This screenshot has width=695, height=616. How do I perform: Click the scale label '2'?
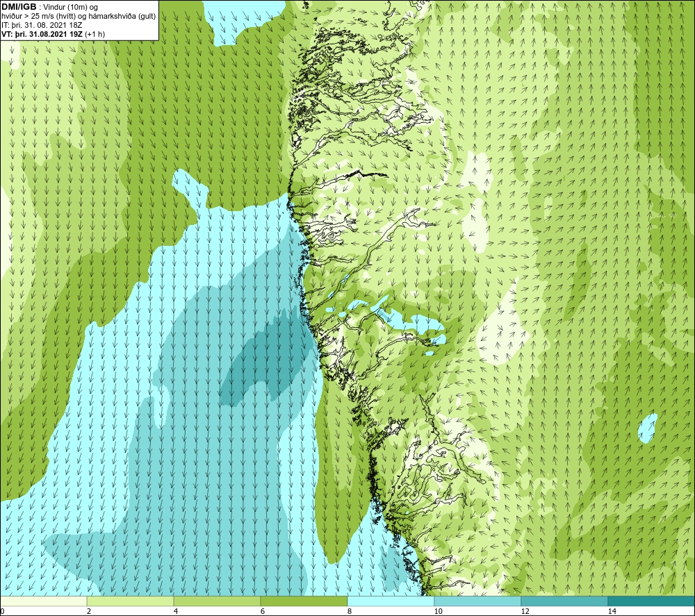89,611
